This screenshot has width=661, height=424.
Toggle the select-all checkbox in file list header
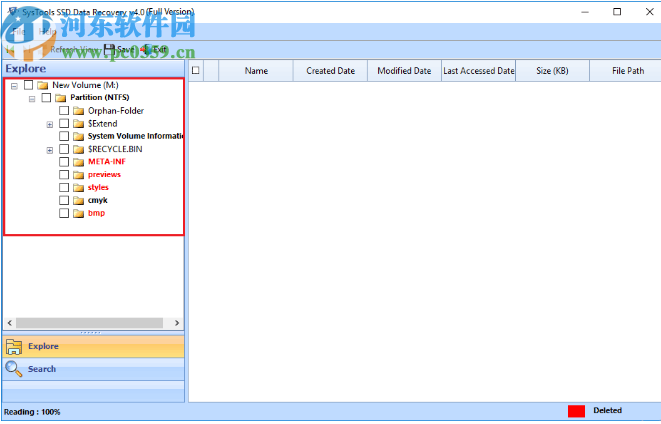(x=196, y=70)
